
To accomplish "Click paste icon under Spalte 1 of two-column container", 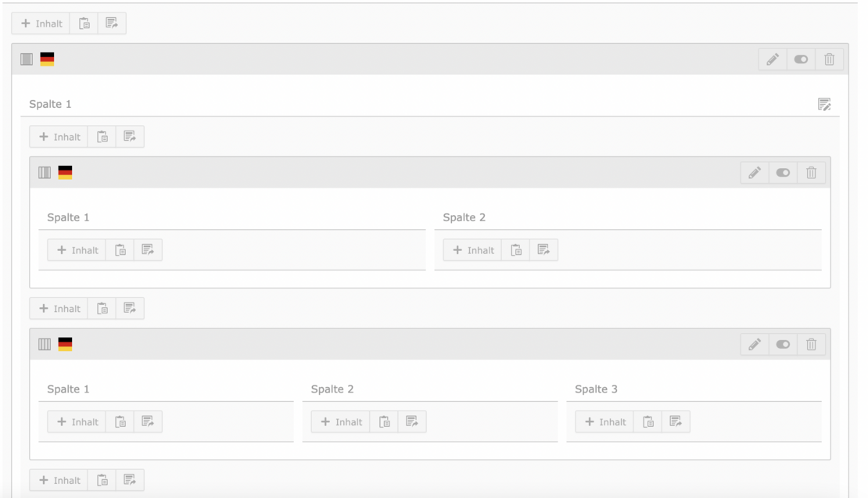I will [x=120, y=250].
